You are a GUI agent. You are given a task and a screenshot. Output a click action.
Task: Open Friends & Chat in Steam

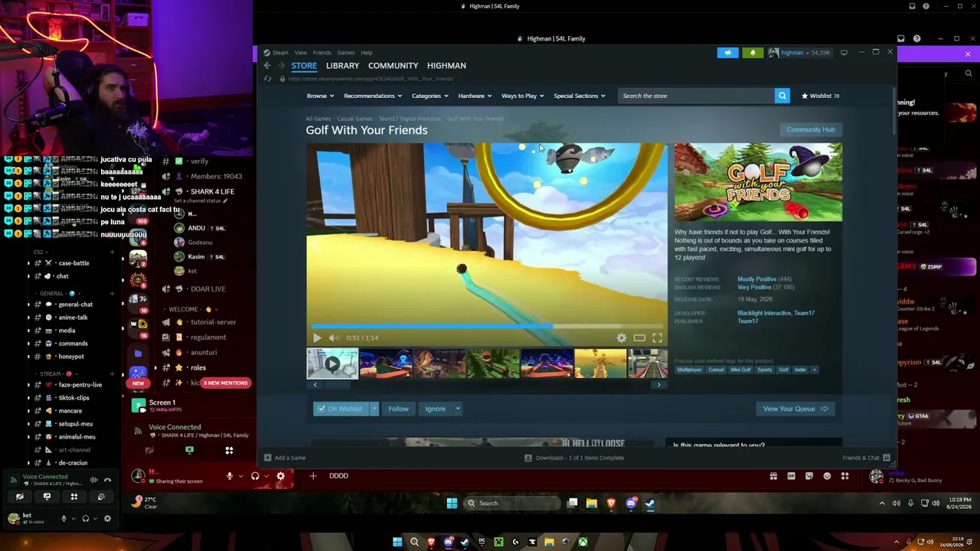866,458
